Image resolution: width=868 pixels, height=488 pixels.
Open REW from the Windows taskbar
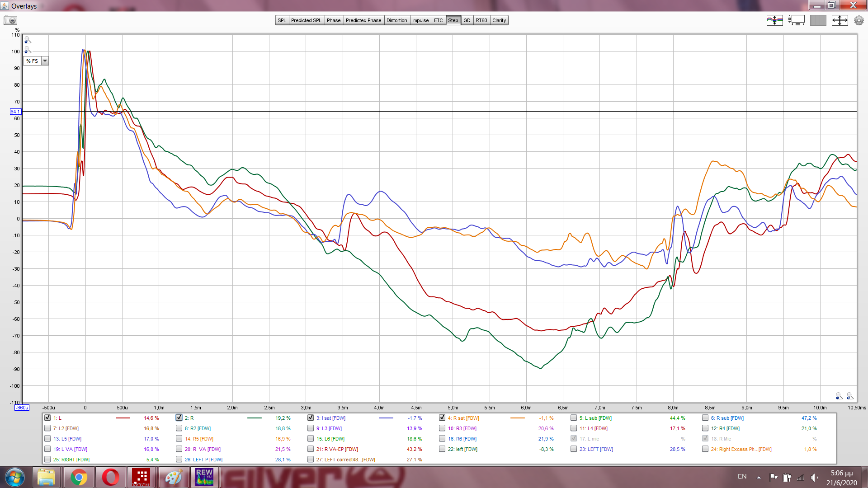[204, 477]
